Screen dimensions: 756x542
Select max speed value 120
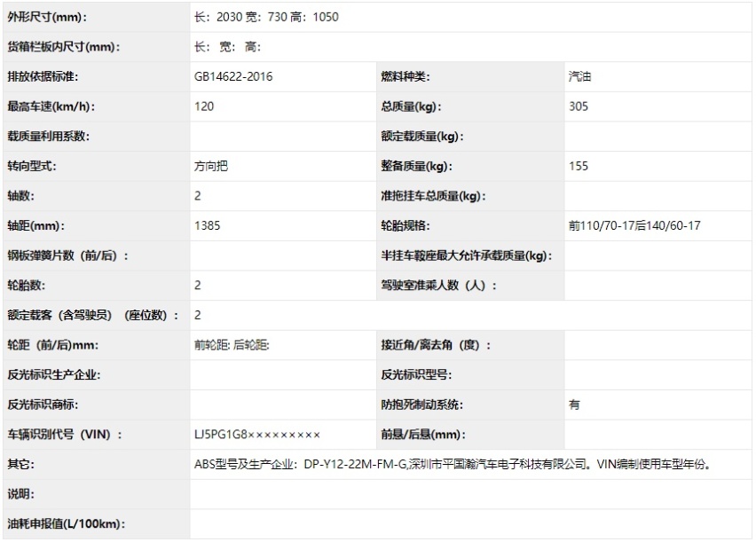204,106
